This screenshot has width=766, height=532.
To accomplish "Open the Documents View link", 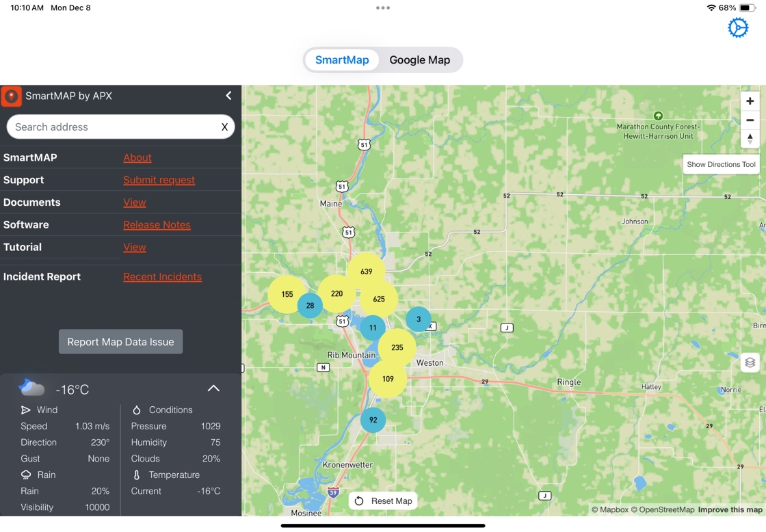I will pyautogui.click(x=134, y=202).
